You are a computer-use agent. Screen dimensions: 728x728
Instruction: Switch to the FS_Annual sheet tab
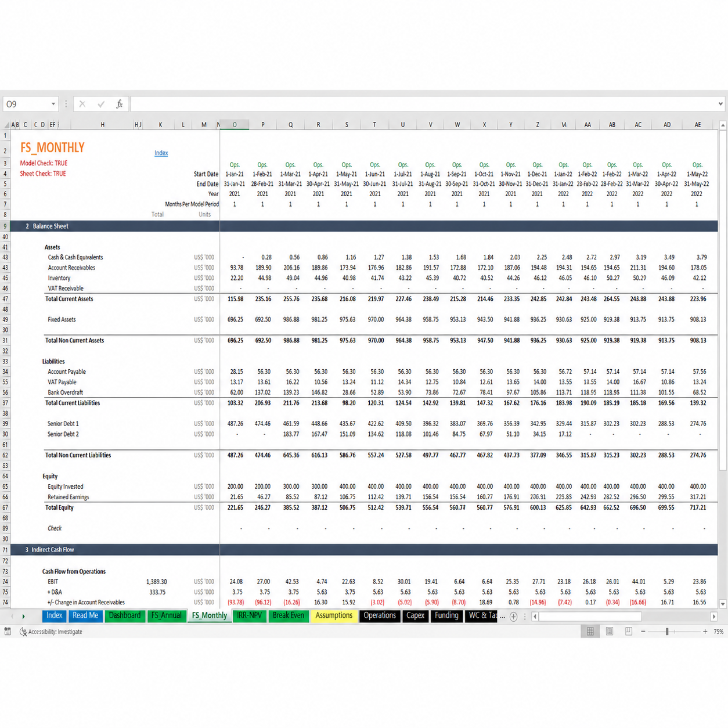166,616
